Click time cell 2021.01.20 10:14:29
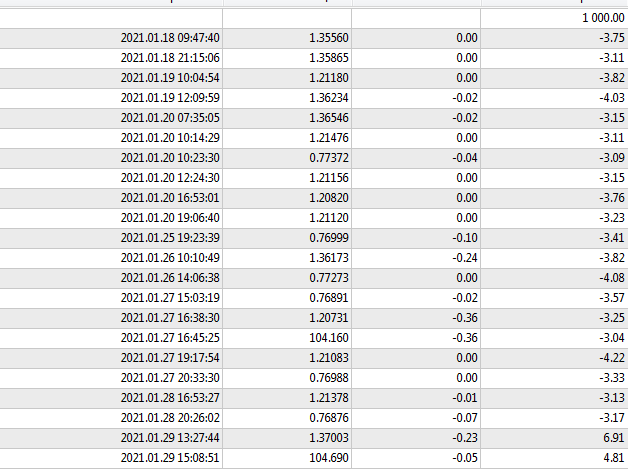Image resolution: width=628 pixels, height=469 pixels. [170, 138]
